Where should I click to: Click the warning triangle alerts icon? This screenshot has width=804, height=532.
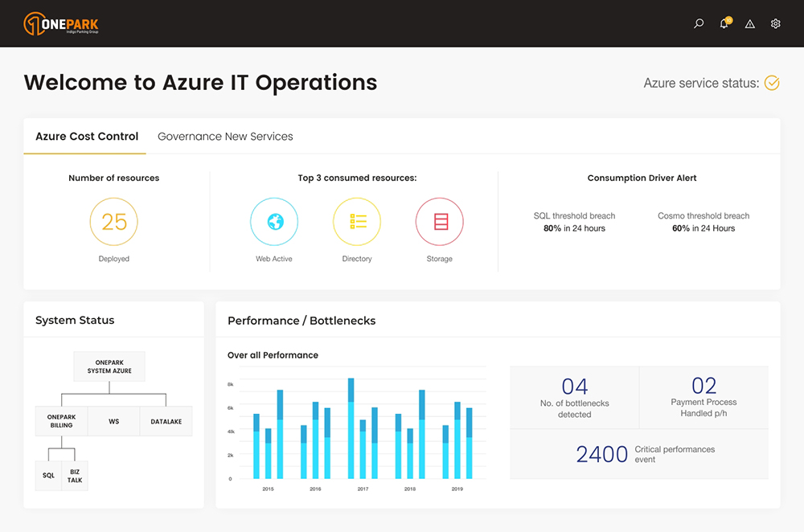(x=750, y=24)
